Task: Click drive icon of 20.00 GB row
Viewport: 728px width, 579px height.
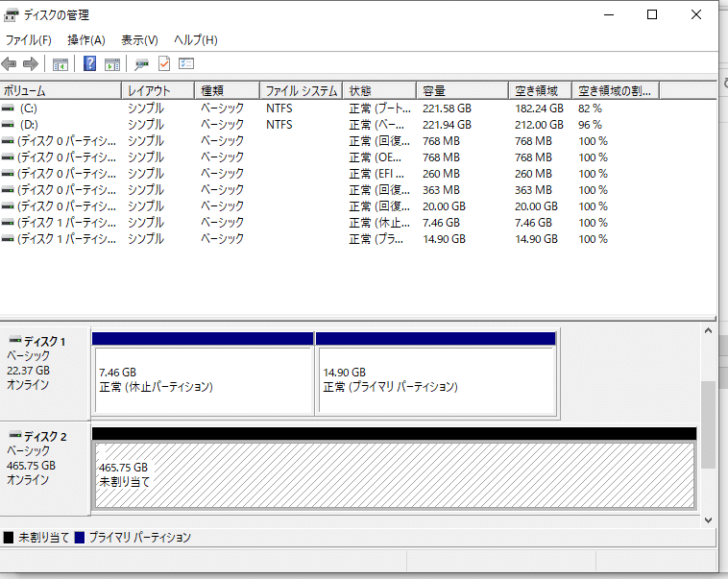Action: tap(8, 206)
